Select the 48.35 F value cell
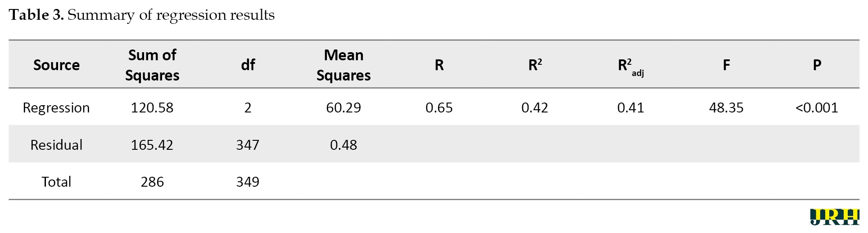This screenshot has width=868, height=233. click(726, 108)
